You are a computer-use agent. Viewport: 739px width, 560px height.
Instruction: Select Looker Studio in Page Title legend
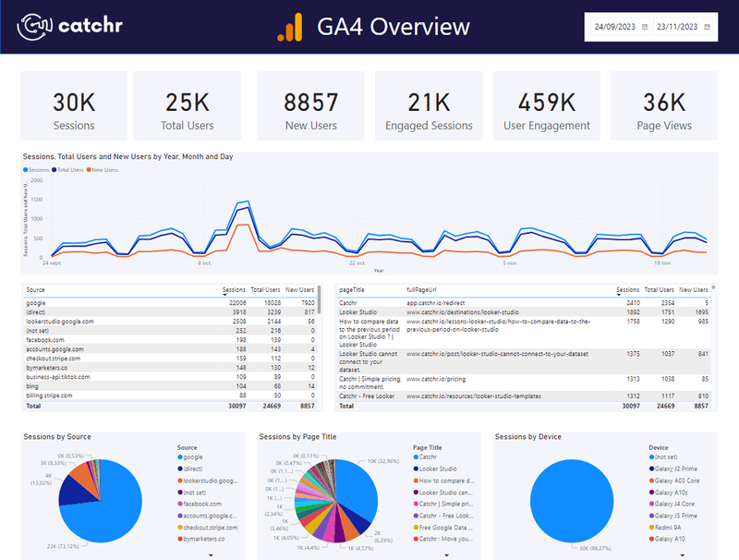point(437,469)
